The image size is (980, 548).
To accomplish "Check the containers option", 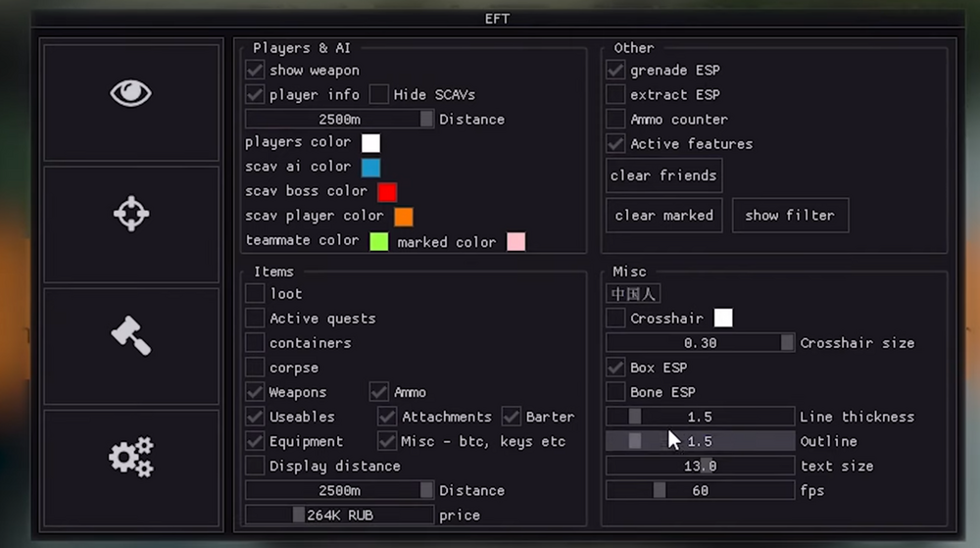I will [x=255, y=342].
